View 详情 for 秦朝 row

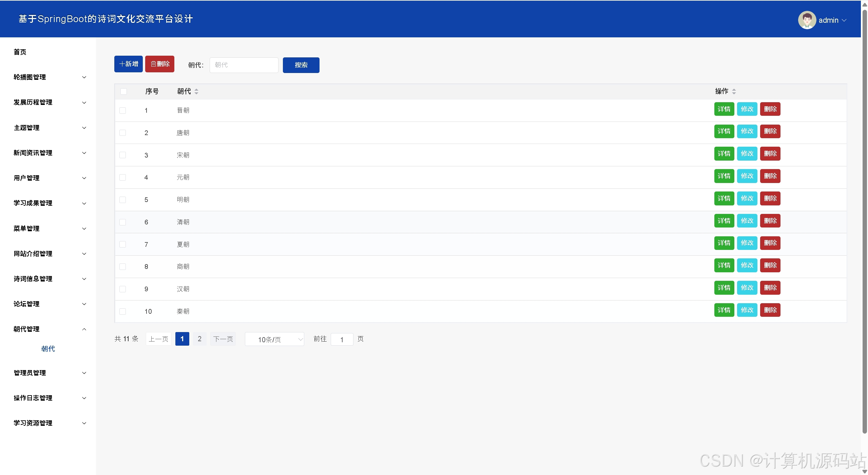(x=724, y=310)
